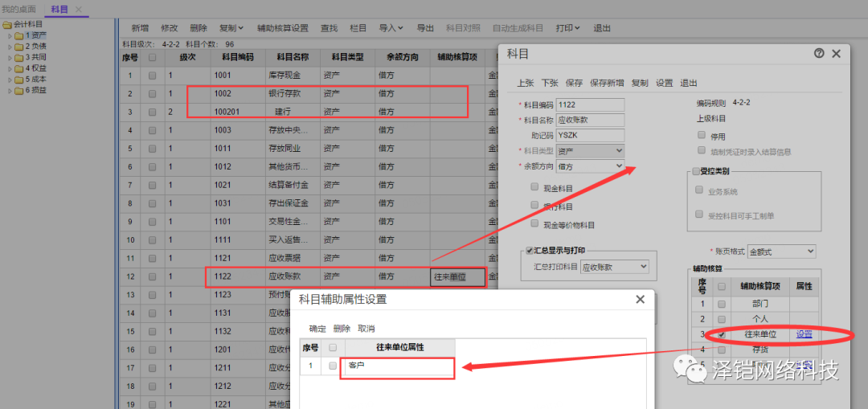Click the 助记码 input field
Screen dimensions: 868x409
(x=589, y=136)
